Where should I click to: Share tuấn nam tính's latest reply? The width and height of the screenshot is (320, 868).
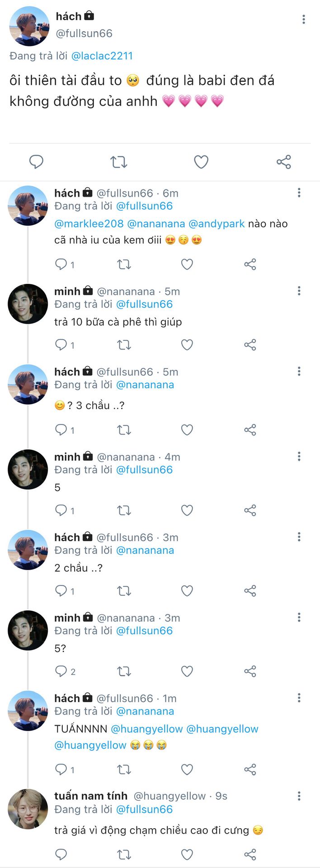(250, 854)
